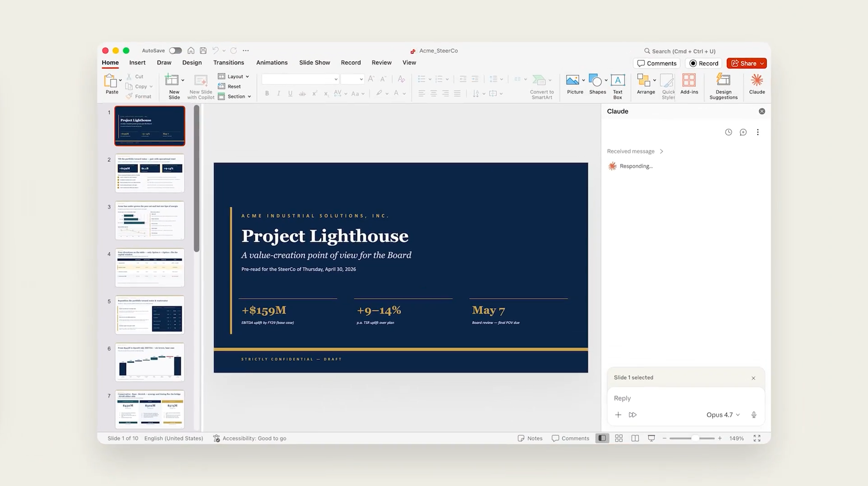
Task: Open the Copy dropdown arrow
Action: 151,86
